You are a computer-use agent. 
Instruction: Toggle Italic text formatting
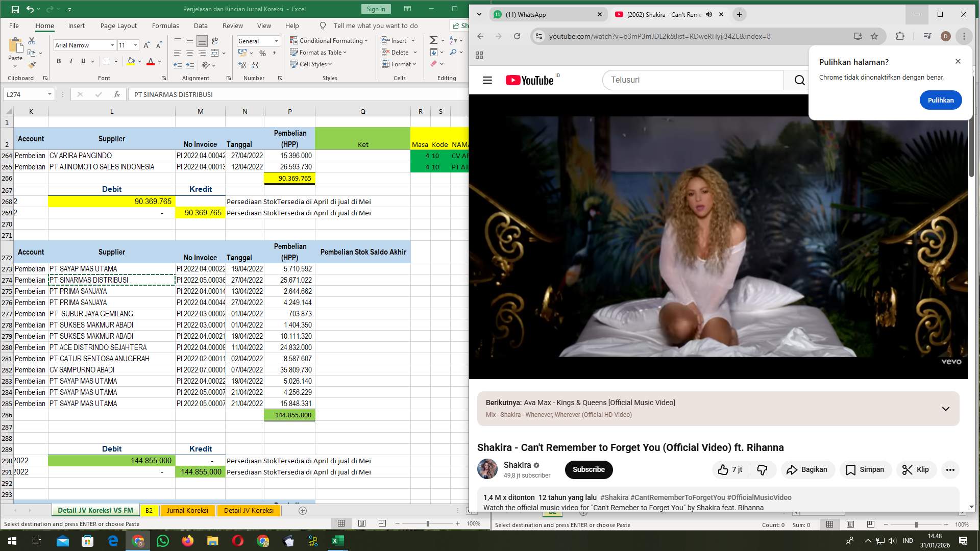click(x=70, y=61)
